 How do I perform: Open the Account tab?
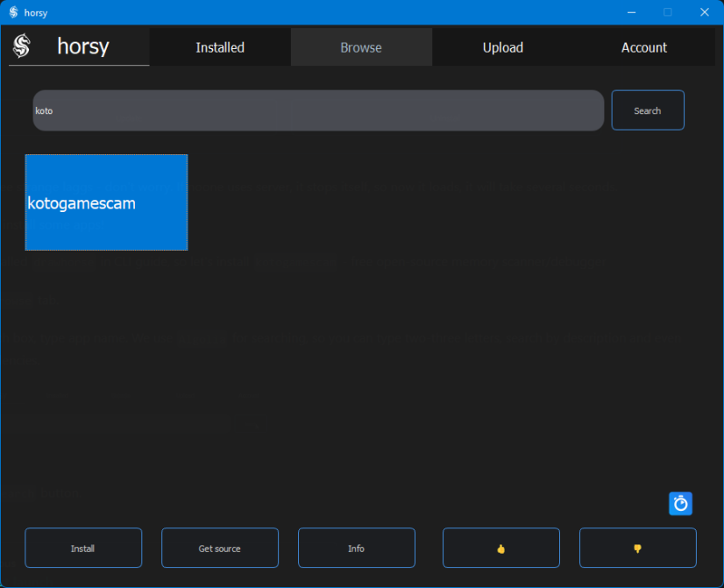[x=643, y=47]
